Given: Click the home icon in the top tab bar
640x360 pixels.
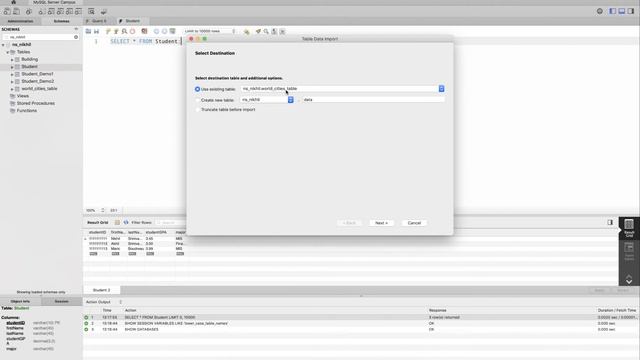Looking at the screenshot, I should pos(13,2).
